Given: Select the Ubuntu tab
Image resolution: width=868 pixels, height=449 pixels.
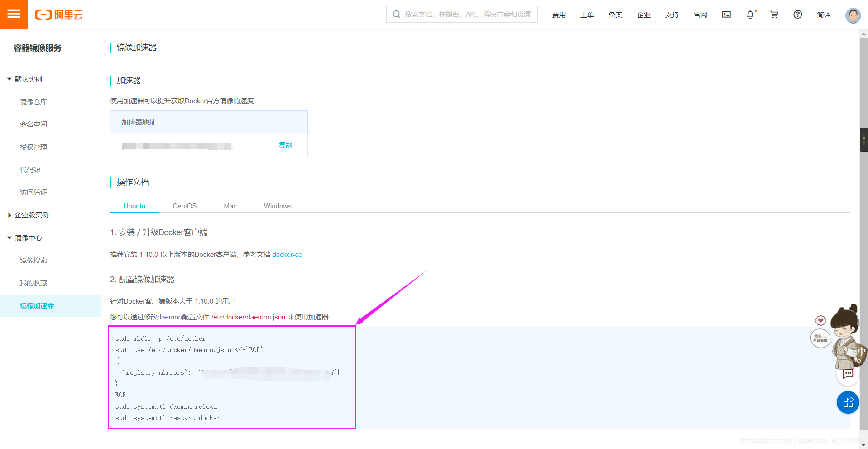Looking at the screenshot, I should tap(134, 206).
